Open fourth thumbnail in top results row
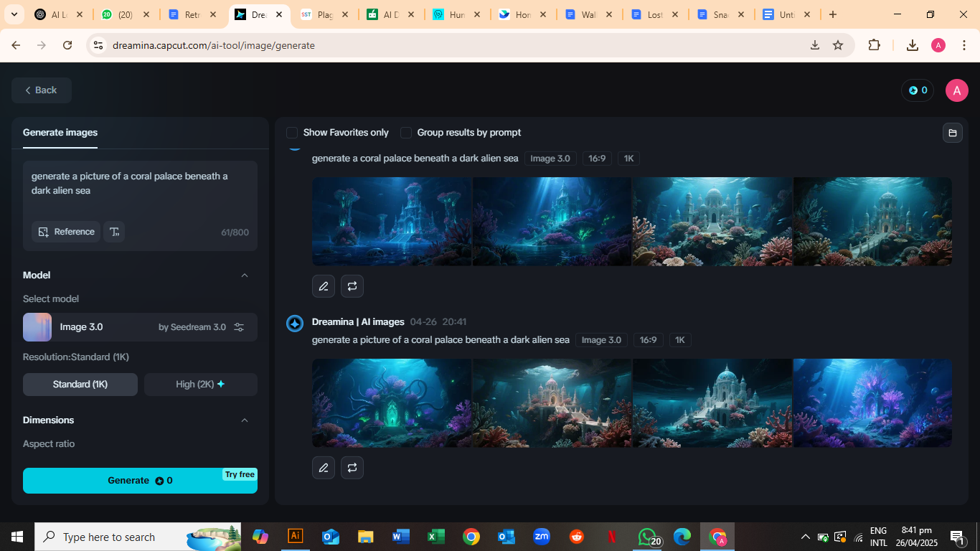Image resolution: width=980 pixels, height=551 pixels. [872, 222]
